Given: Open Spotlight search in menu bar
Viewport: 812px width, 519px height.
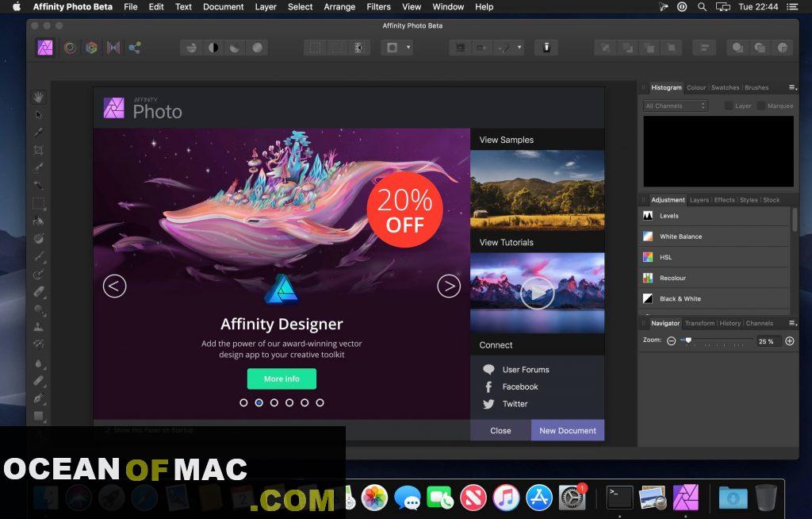Looking at the screenshot, I should (x=702, y=6).
